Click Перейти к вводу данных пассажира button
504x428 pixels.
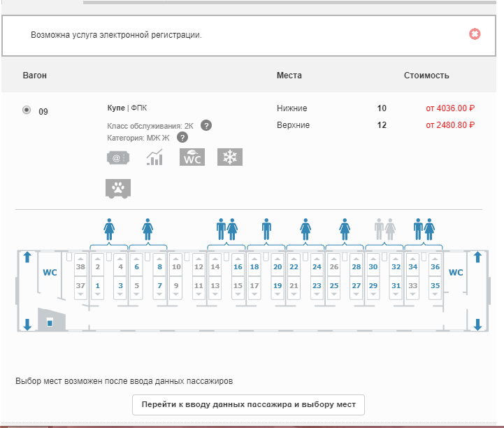(x=248, y=405)
